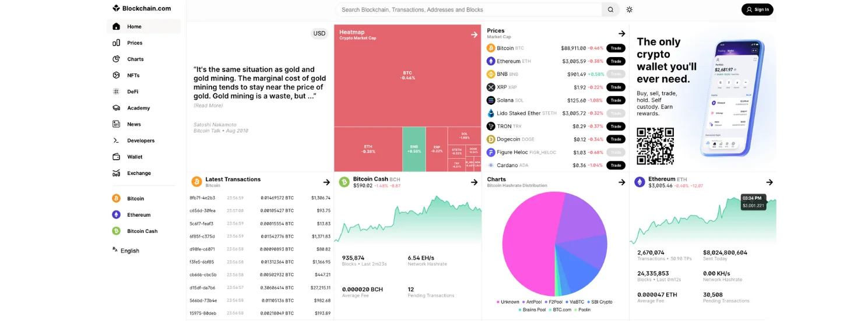
Task: Open the NFTs sidebar icon
Action: [116, 75]
